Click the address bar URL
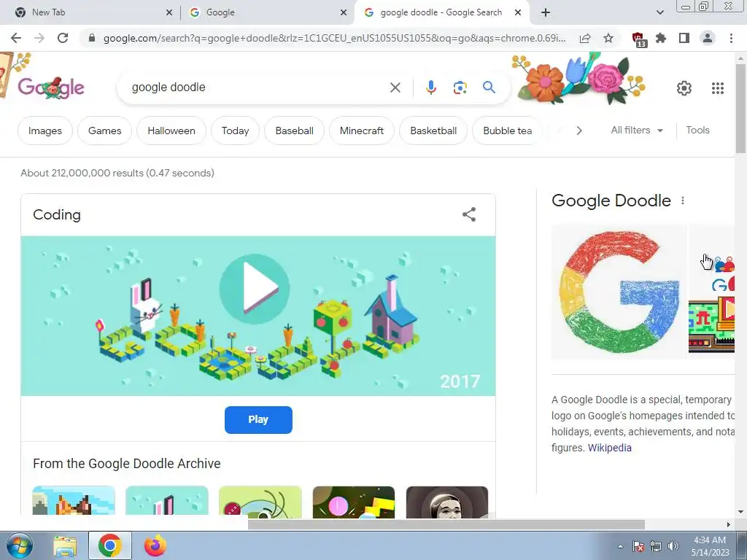This screenshot has height=560, width=747. [x=334, y=38]
